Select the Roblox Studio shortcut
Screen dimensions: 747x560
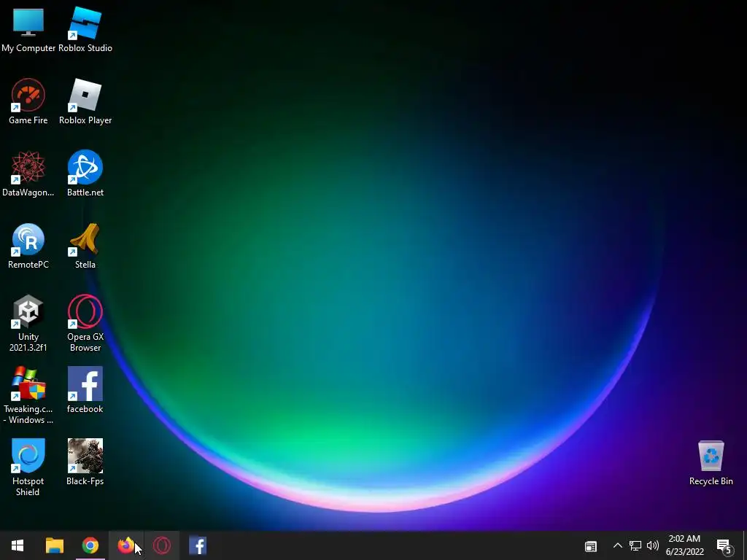[85, 29]
